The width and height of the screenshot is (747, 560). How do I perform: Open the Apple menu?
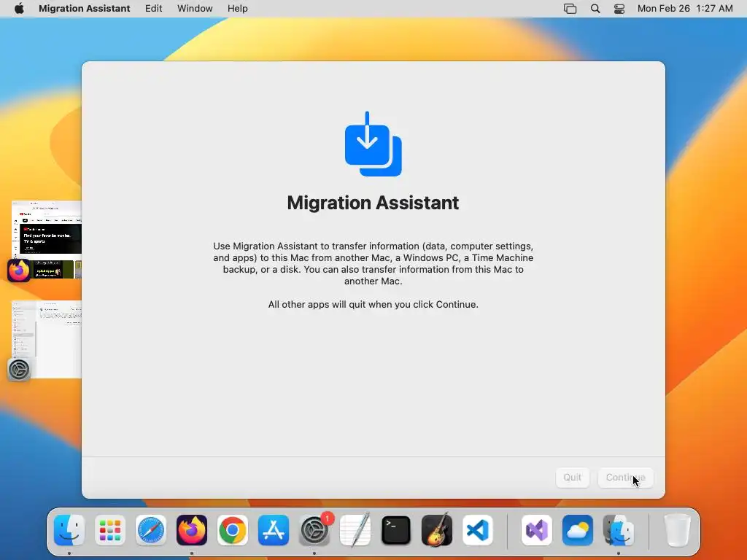click(19, 9)
